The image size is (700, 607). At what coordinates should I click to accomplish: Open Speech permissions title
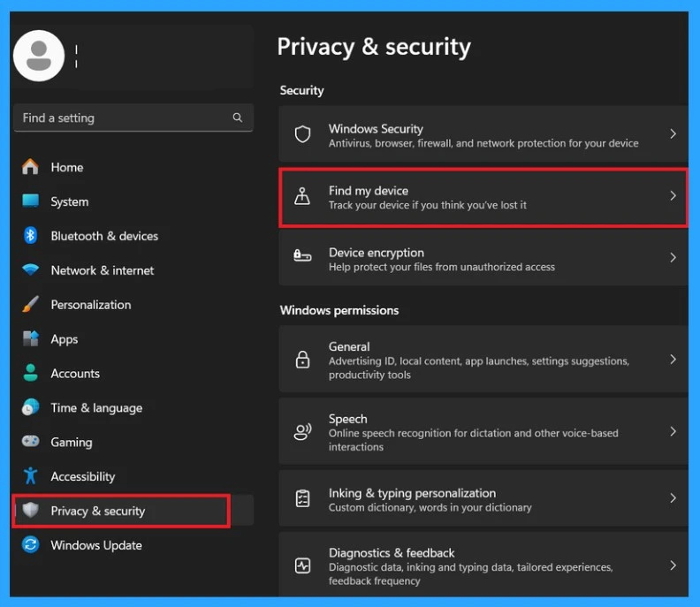coord(347,419)
